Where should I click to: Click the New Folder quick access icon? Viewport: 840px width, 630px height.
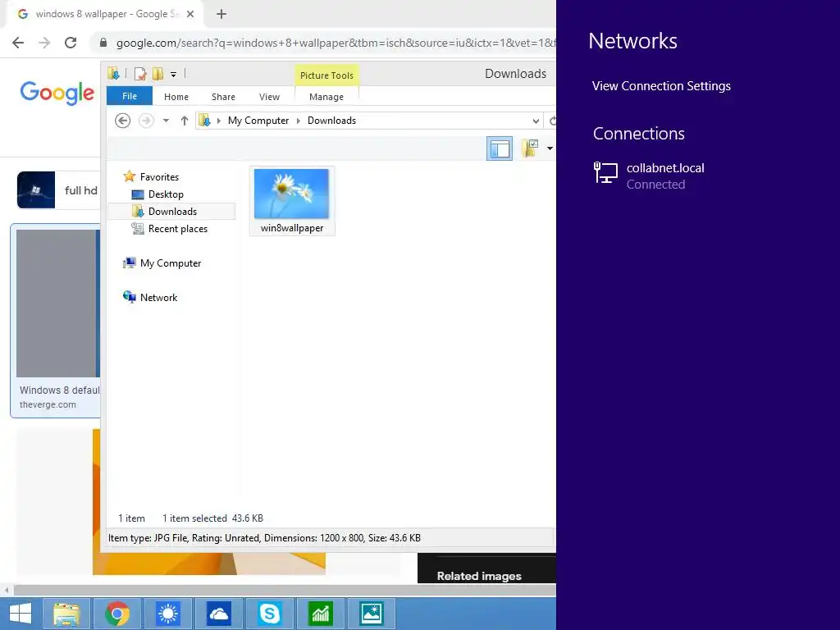tap(157, 73)
